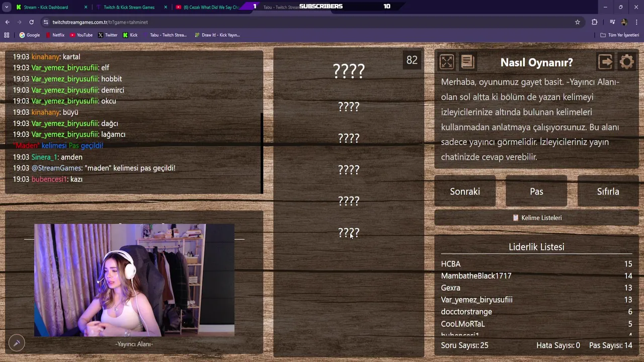Click chat message with 'lağamcı'
This screenshot has height=362, width=644.
pos(69,134)
